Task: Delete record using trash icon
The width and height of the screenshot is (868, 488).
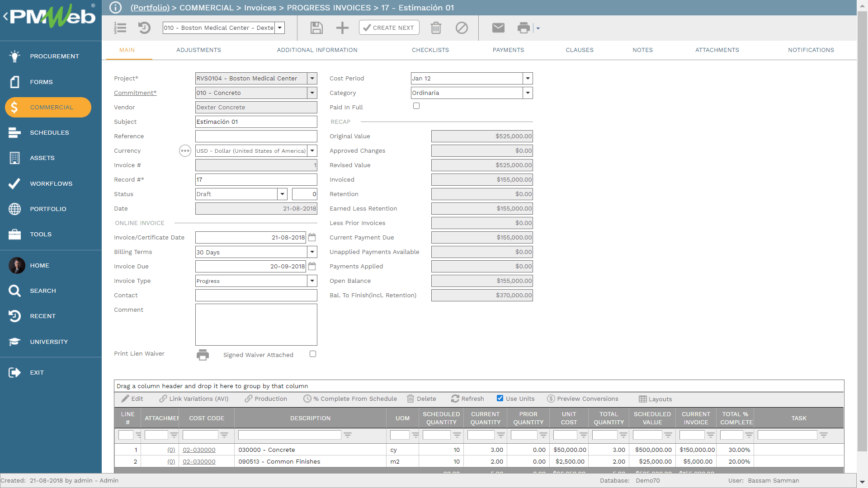Action: point(436,28)
